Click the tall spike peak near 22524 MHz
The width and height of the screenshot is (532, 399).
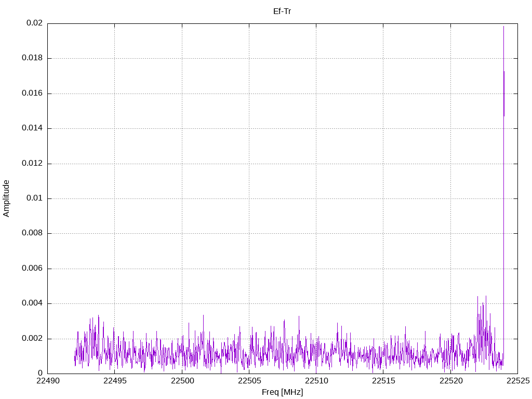point(503,26)
